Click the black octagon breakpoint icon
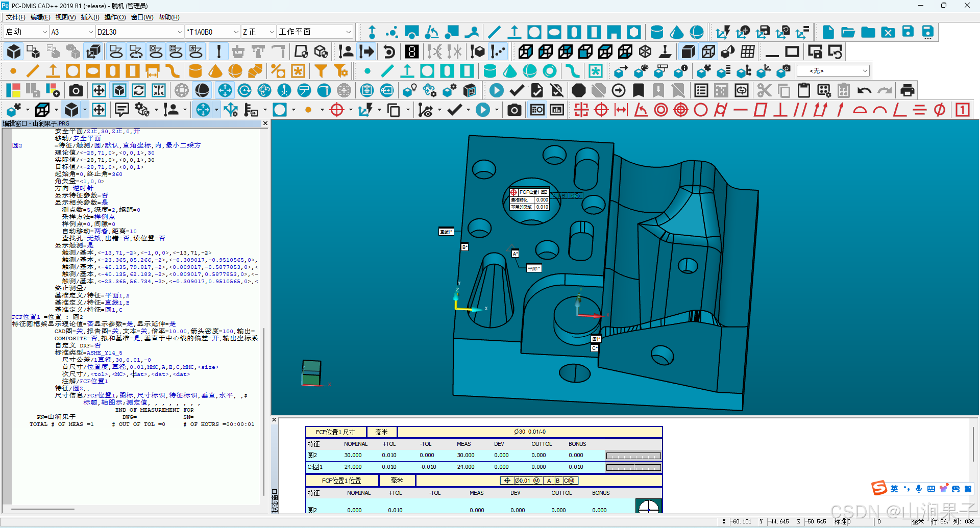 (579, 90)
